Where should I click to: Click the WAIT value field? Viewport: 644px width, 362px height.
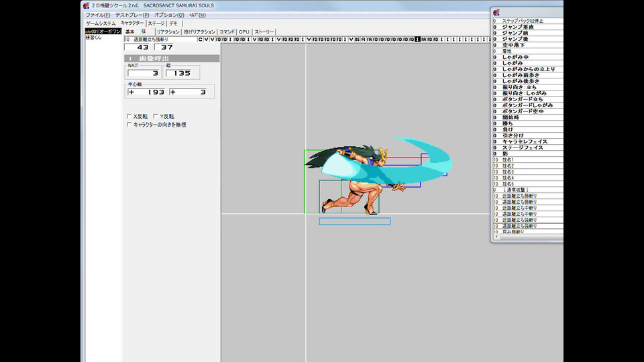point(144,73)
